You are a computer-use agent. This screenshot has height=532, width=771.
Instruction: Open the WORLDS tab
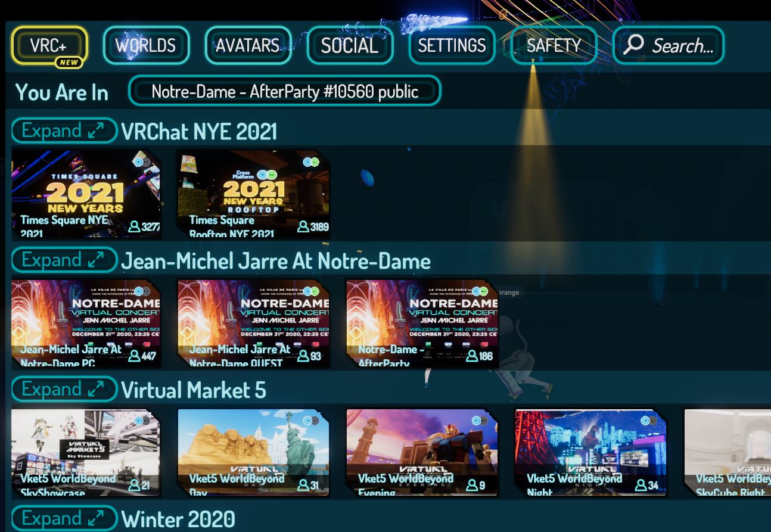[146, 45]
